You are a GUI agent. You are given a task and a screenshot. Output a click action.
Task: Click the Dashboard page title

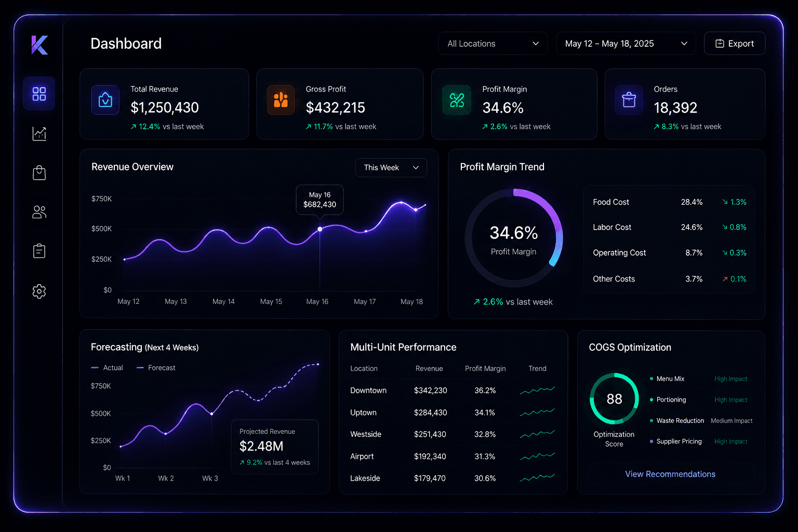coord(126,44)
